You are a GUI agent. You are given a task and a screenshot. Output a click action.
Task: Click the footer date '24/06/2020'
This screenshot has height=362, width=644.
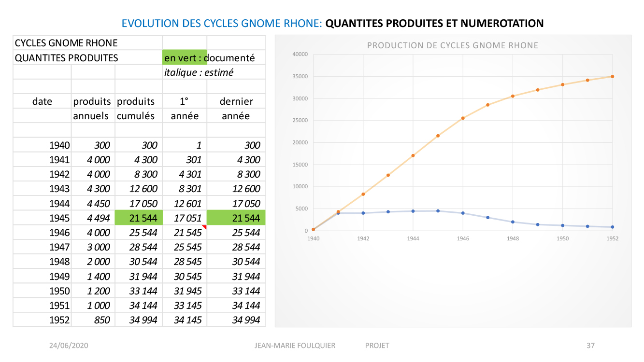(x=69, y=346)
